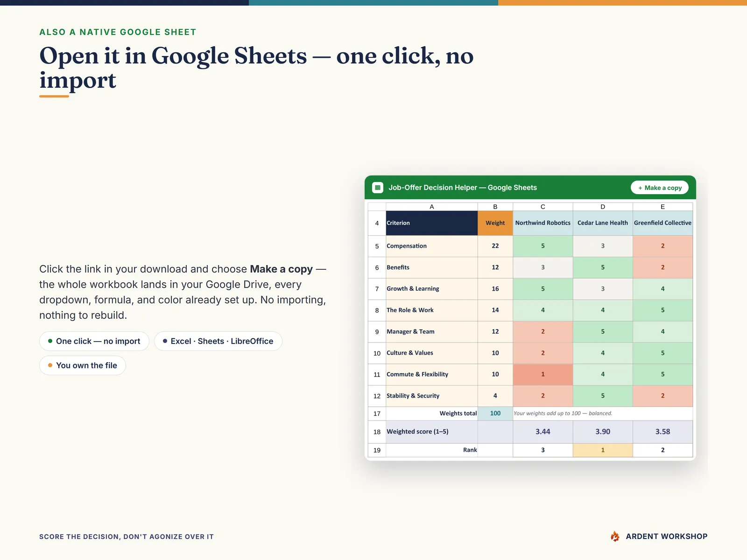Click row number 12 header

point(377,396)
